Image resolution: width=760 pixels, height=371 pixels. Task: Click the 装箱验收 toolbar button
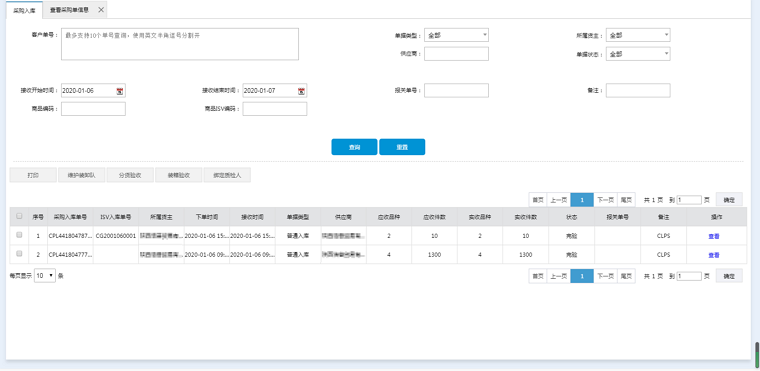(x=178, y=176)
